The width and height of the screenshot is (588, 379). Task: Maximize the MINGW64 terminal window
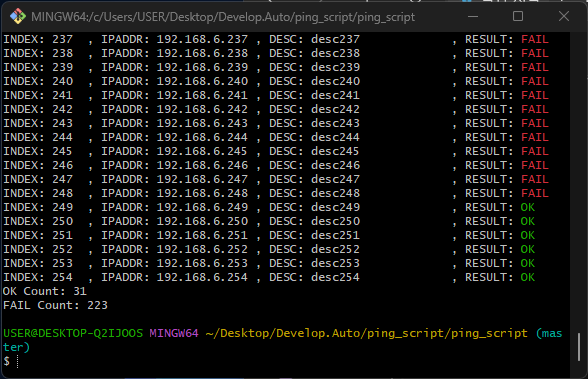[518, 16]
